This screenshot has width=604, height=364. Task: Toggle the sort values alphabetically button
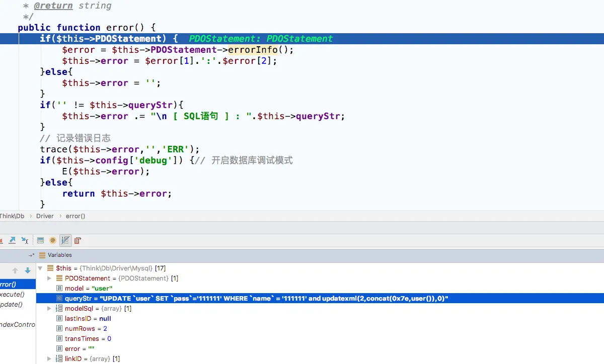[65, 240]
